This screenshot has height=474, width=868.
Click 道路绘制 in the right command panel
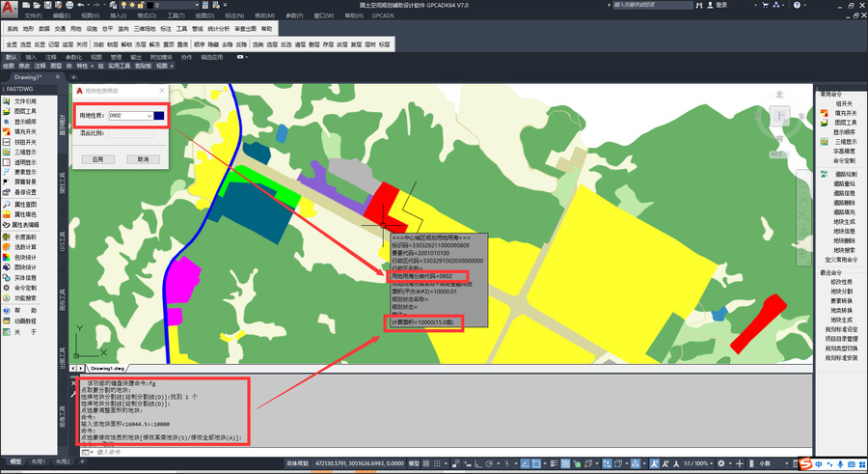tap(846, 174)
